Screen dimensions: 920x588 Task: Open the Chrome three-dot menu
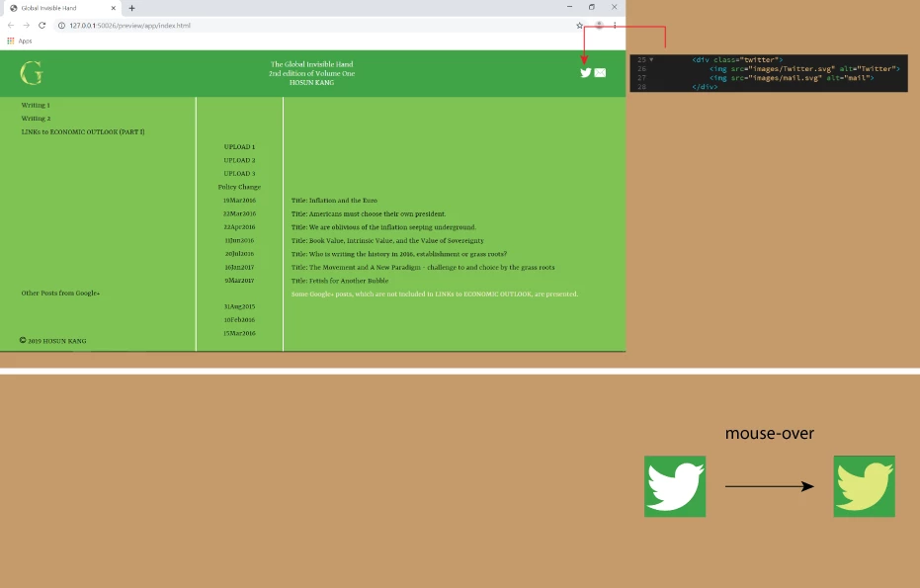click(615, 26)
